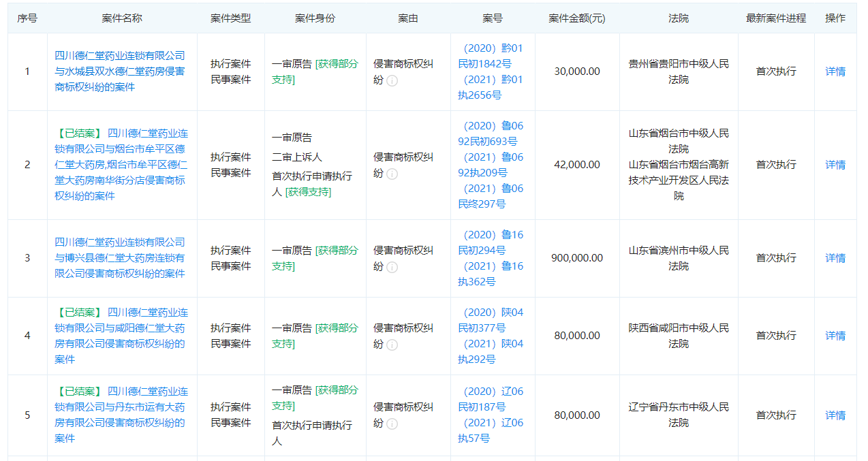Open case number (2021)陕04执292号
Viewport: 868px width, 461px height.
tap(491, 351)
